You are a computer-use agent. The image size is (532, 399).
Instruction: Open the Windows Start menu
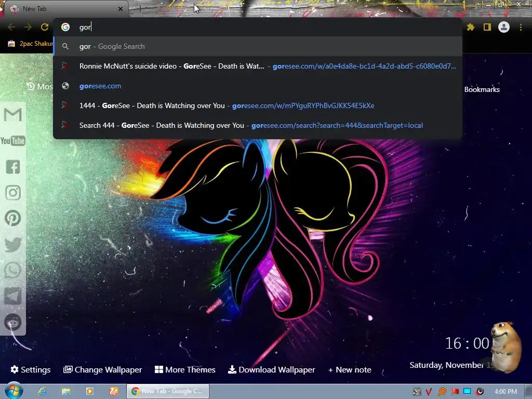pyautogui.click(x=14, y=391)
